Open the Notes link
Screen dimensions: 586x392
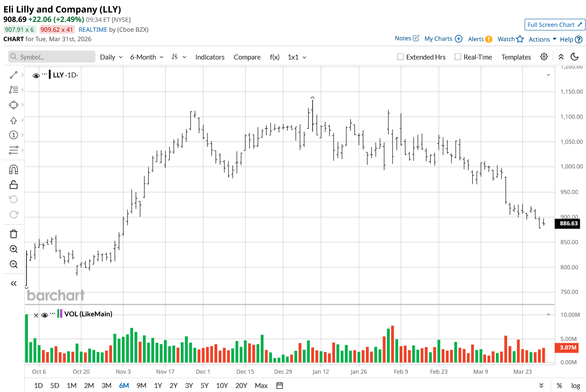[407, 38]
